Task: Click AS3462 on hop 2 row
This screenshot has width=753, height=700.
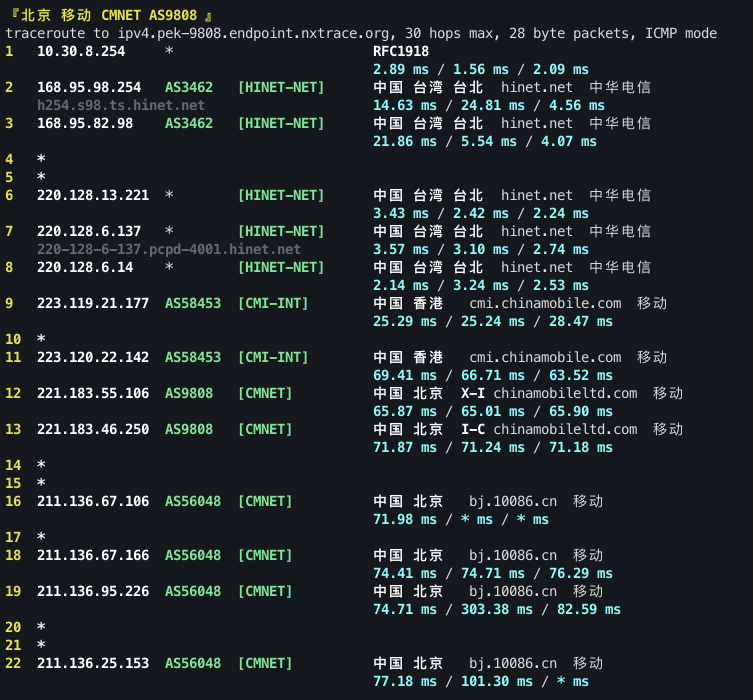Action: tap(189, 87)
